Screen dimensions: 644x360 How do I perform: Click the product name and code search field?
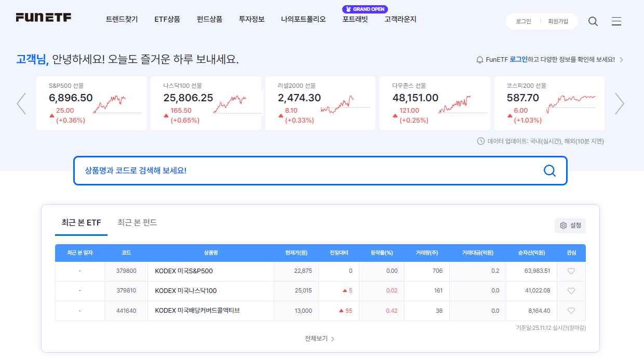tap(320, 170)
